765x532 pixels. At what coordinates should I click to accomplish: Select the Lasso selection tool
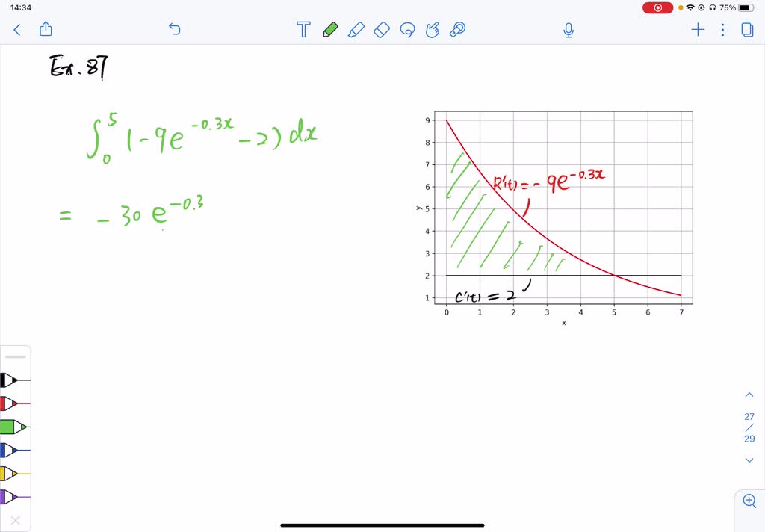407,30
